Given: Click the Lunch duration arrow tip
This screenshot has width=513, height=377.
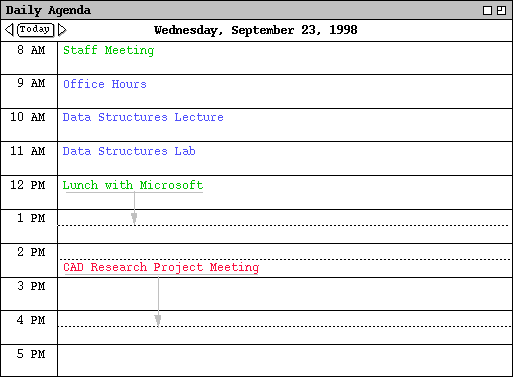Looking at the screenshot, I should click(x=134, y=219).
